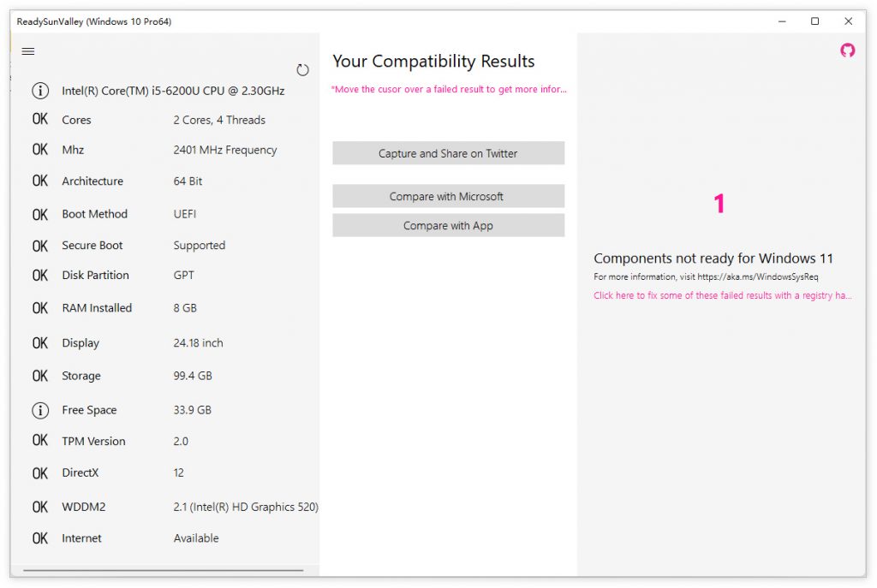Click the refresh results icon

(x=302, y=70)
